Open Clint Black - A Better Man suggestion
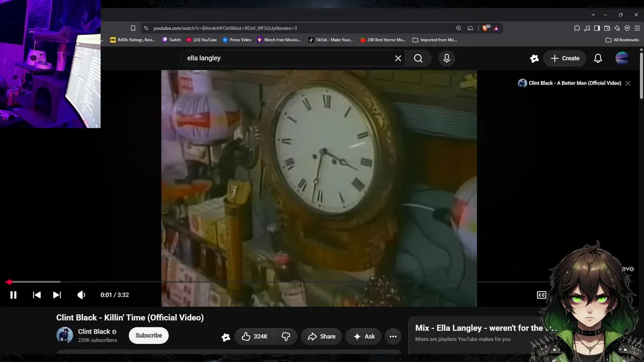The image size is (644, 362). (570, 83)
